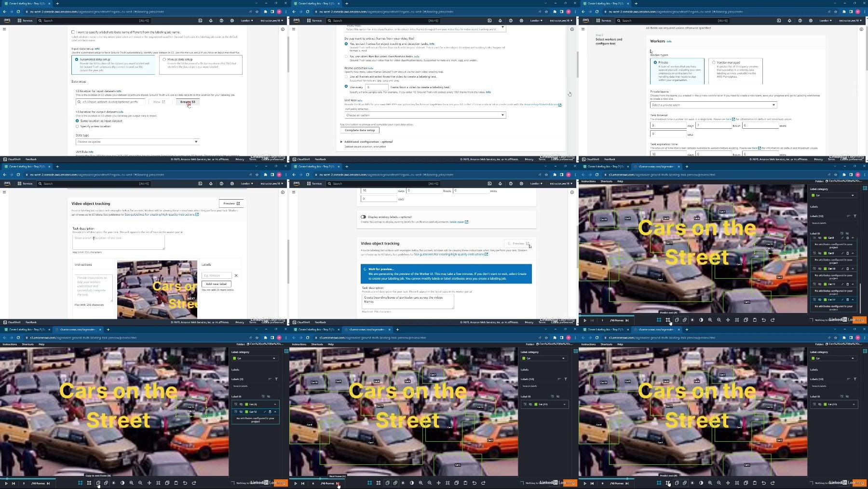
Task: Zoom in using magnifier in frame 2 window
Action: pyautogui.click(x=131, y=483)
